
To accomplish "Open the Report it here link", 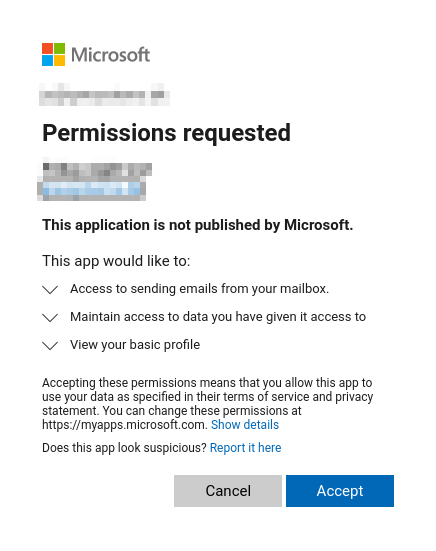I will [246, 448].
